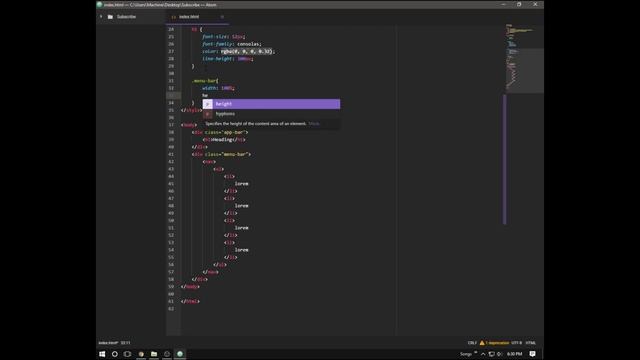Click the property icon beside 'height' suggestion
The height and width of the screenshot is (360, 640).
[x=208, y=104]
